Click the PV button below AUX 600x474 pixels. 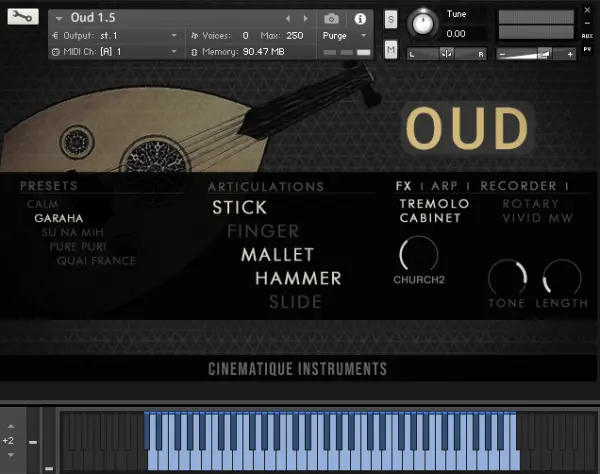pyautogui.click(x=587, y=49)
